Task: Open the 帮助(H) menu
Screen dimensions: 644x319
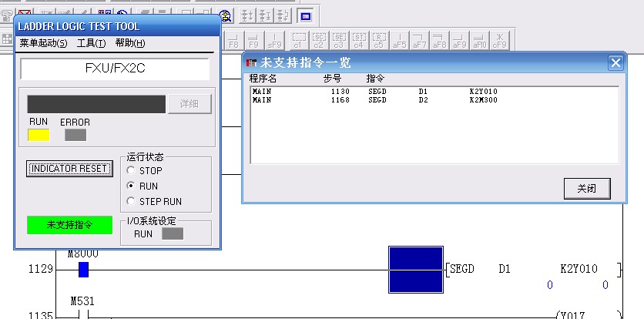Action: point(129,43)
